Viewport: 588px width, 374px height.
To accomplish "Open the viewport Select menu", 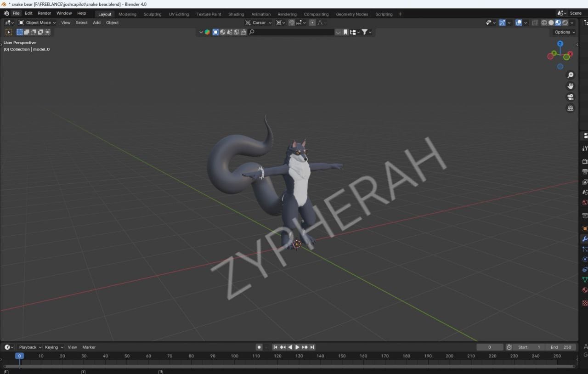I will (x=82, y=23).
